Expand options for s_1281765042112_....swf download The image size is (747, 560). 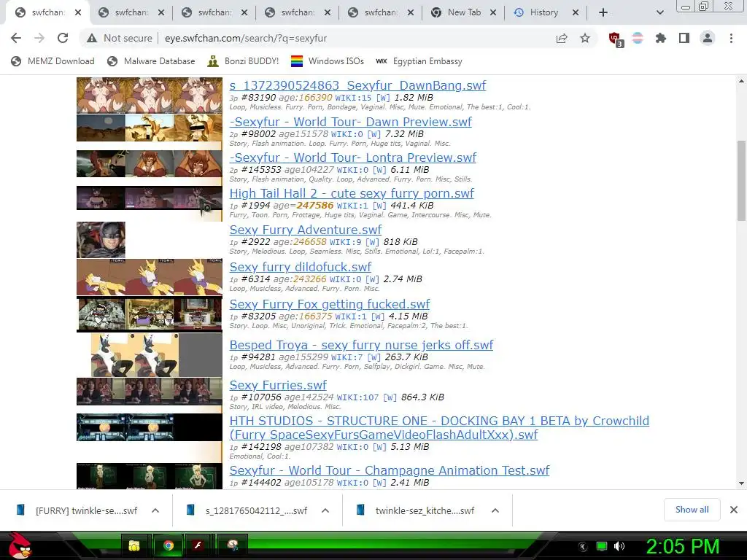click(x=325, y=510)
